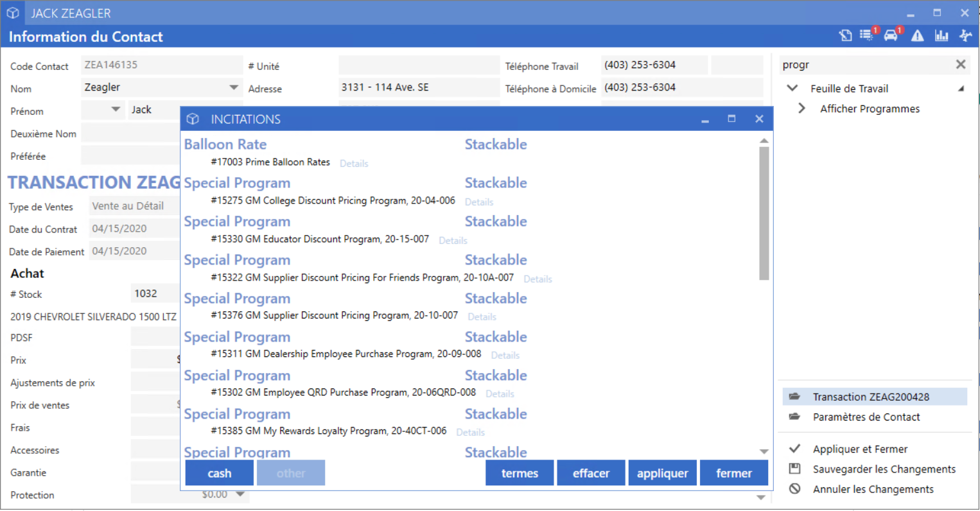The width and height of the screenshot is (980, 511).
Task: Close the INCITATIONS dialog
Action: point(759,119)
